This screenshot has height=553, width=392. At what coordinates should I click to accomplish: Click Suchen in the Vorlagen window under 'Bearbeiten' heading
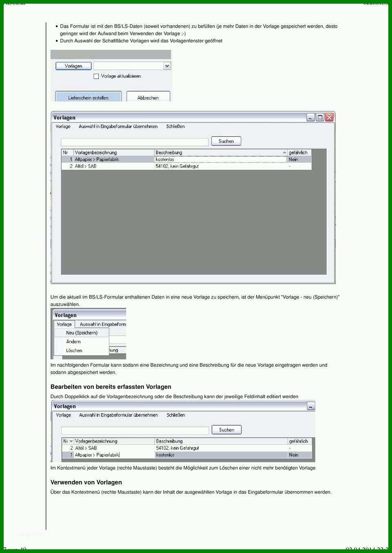click(x=227, y=430)
